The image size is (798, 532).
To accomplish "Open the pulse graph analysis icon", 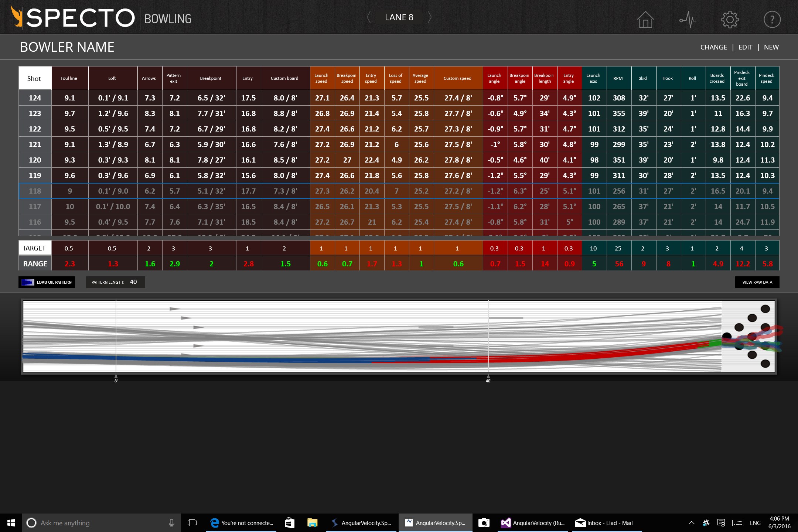I will coord(688,19).
